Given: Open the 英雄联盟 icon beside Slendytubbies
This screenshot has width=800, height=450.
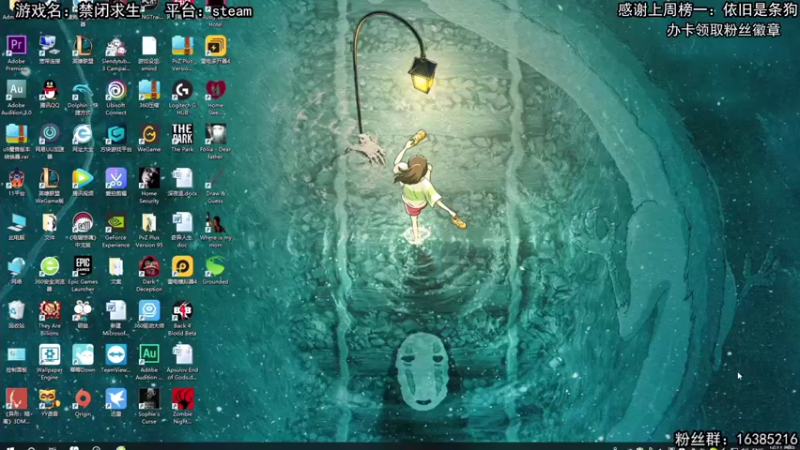Looking at the screenshot, I should [x=83, y=45].
